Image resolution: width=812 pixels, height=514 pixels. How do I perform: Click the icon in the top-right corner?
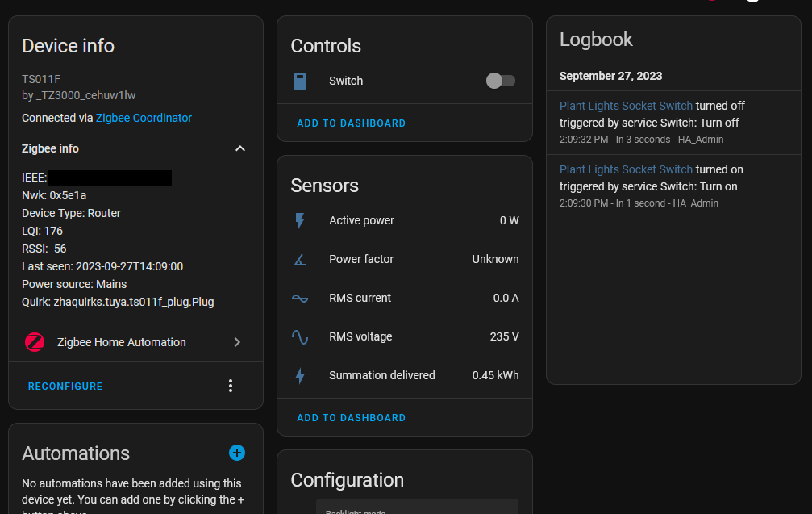click(752, 4)
